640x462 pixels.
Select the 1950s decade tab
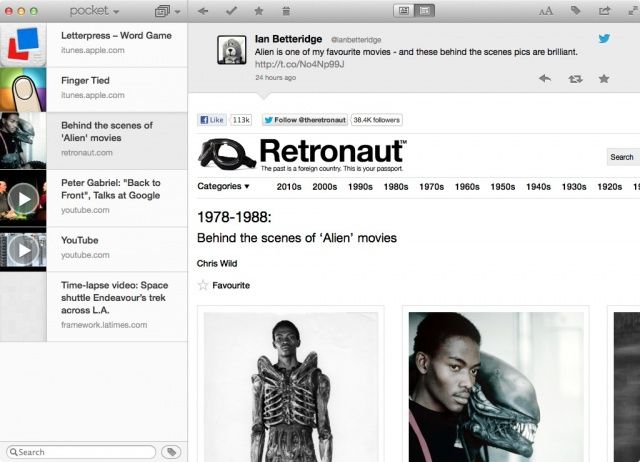point(503,187)
